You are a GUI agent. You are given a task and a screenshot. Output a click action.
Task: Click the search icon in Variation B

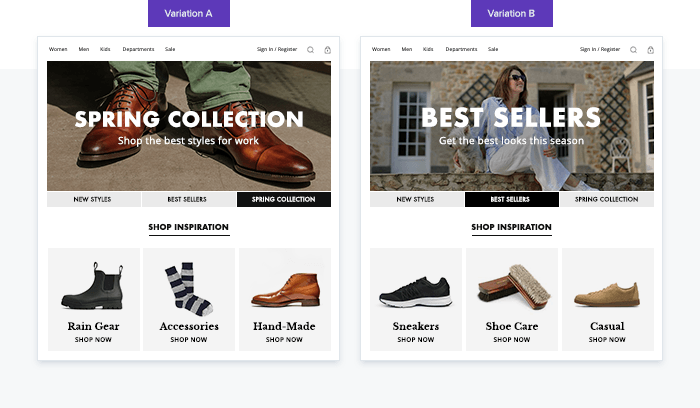point(633,50)
